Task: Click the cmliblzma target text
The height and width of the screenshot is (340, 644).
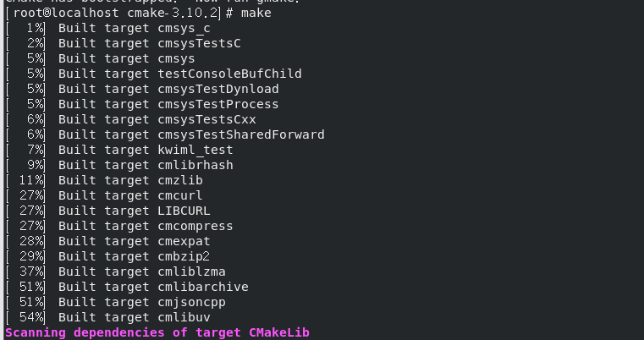Action: pos(192,271)
